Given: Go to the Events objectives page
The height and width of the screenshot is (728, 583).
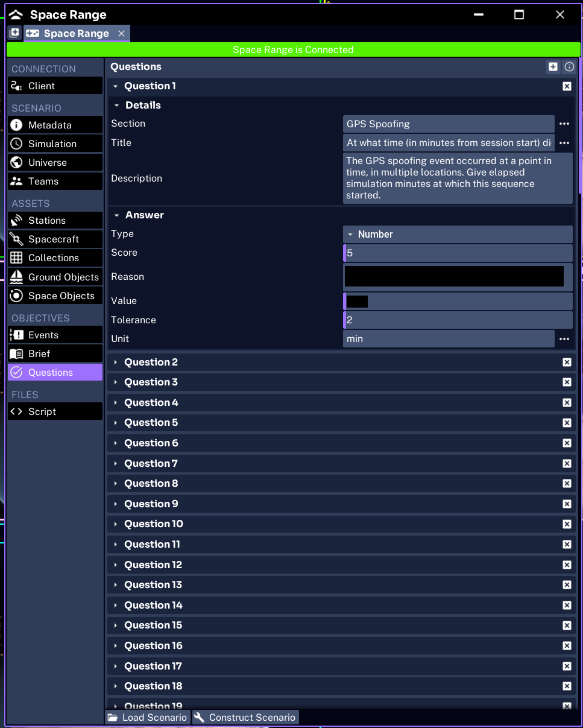Looking at the screenshot, I should 55,335.
